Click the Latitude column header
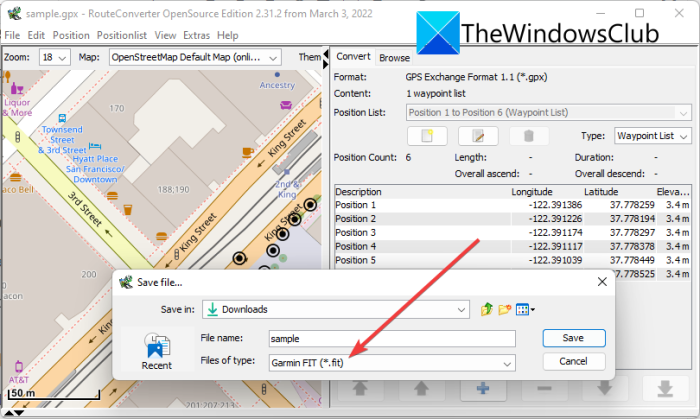The height and width of the screenshot is (419, 700). 618,192
